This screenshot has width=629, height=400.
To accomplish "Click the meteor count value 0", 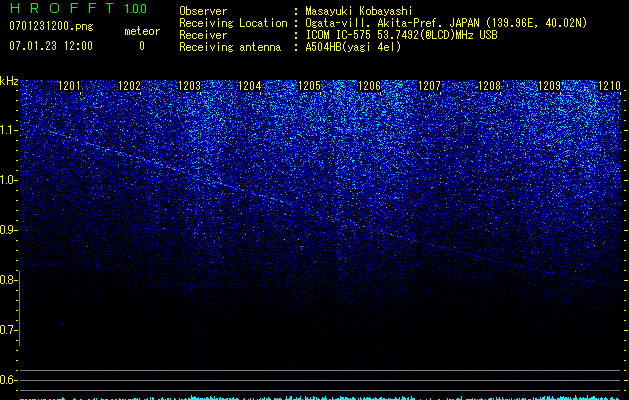I will point(142,46).
